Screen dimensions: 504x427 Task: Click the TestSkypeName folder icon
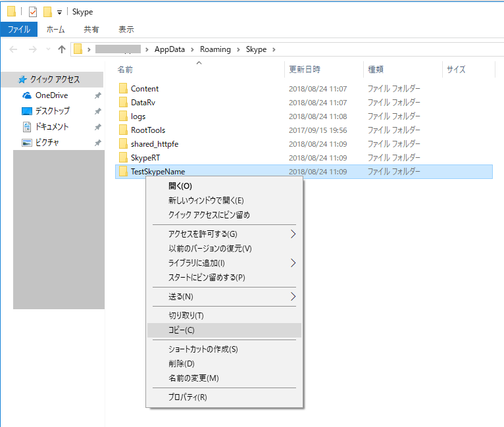[x=123, y=171]
